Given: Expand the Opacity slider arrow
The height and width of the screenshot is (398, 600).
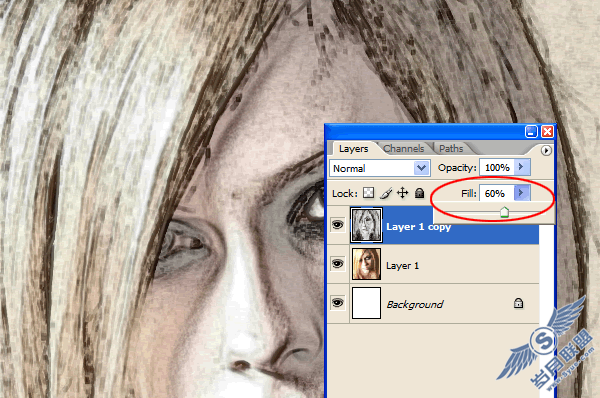Looking at the screenshot, I should pyautogui.click(x=522, y=167).
